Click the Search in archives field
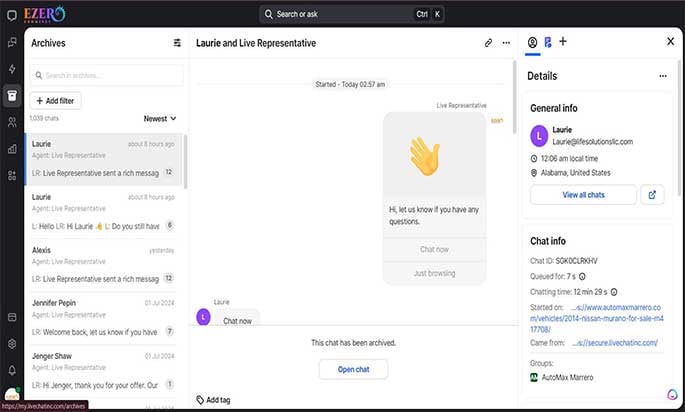The height and width of the screenshot is (412, 685). pos(107,75)
